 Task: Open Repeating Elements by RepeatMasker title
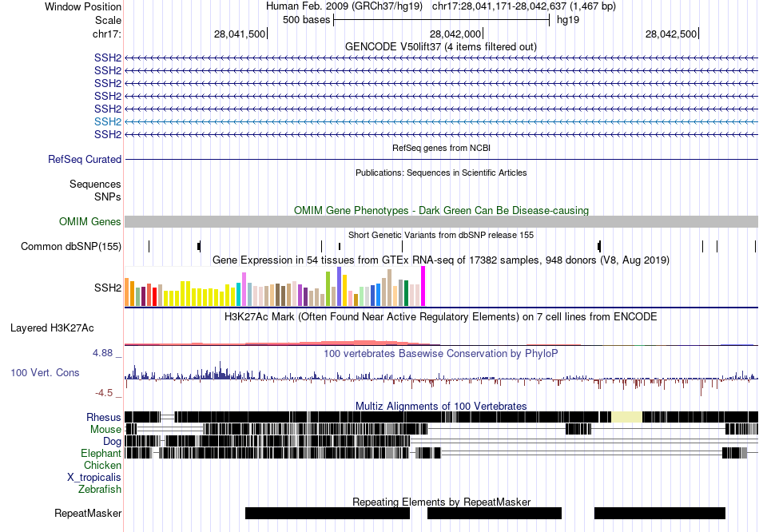[x=442, y=502]
